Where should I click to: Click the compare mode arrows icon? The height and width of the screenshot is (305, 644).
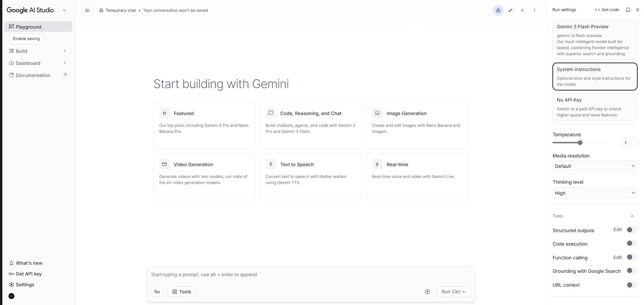511,10
